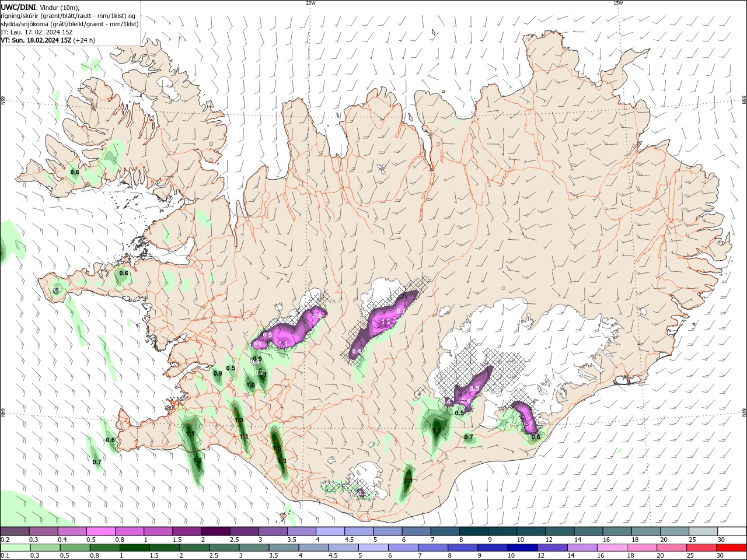The width and height of the screenshot is (747, 560).
Task: Click the white upper legend swatch after 30
Action: tap(732, 531)
